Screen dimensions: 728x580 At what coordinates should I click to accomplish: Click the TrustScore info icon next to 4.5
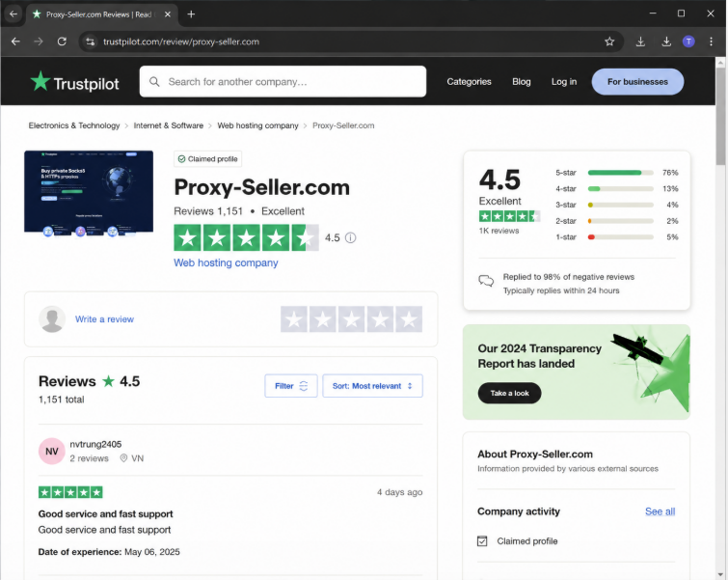[x=351, y=237]
